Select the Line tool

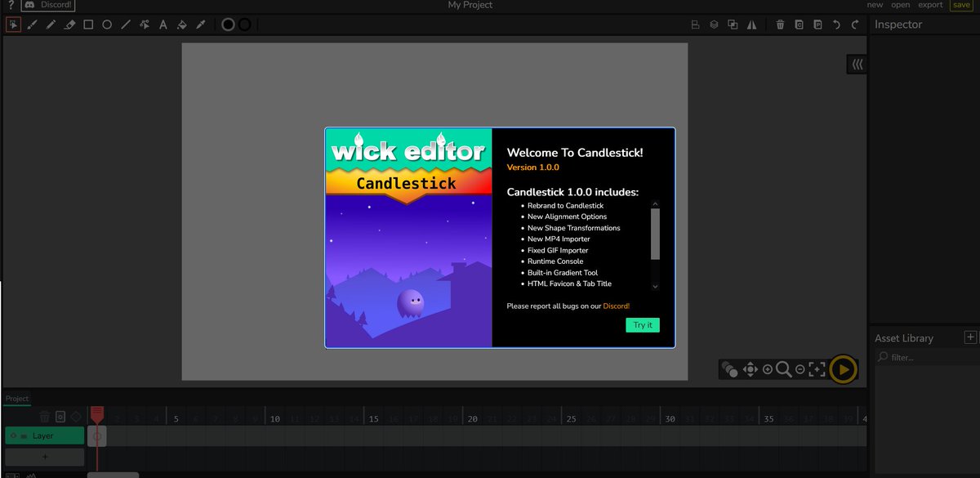click(126, 25)
